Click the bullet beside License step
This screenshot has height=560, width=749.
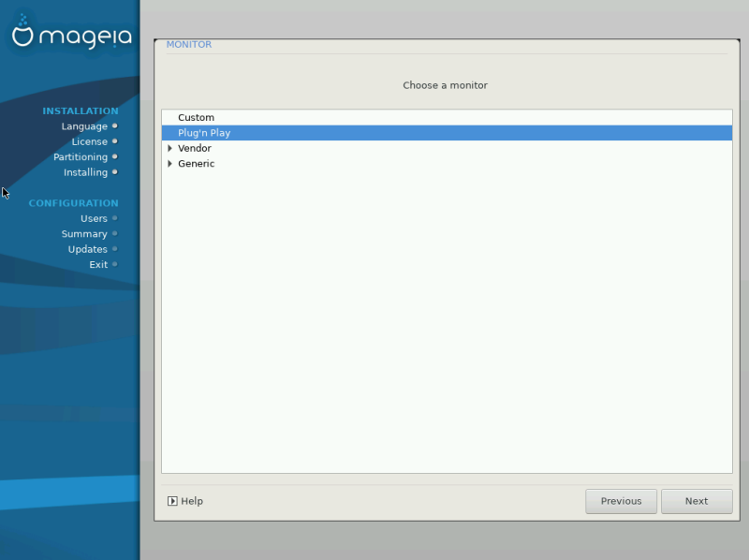point(114,141)
